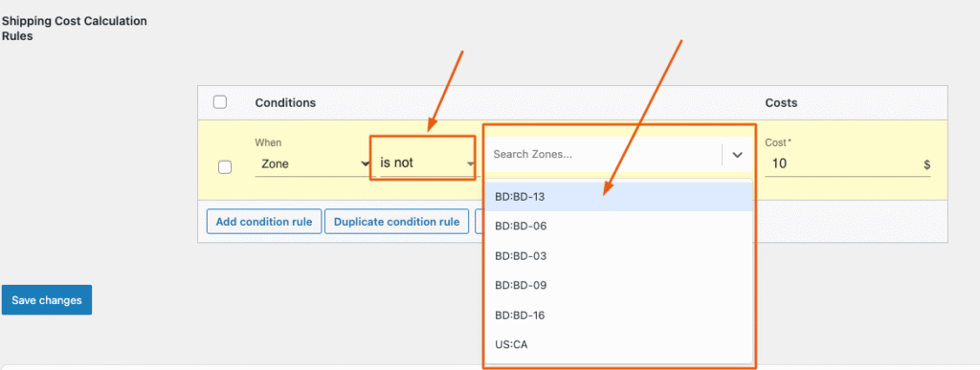Viewport: 980px width, 370px height.
Task: Click the Add condition rule button
Action: (264, 222)
